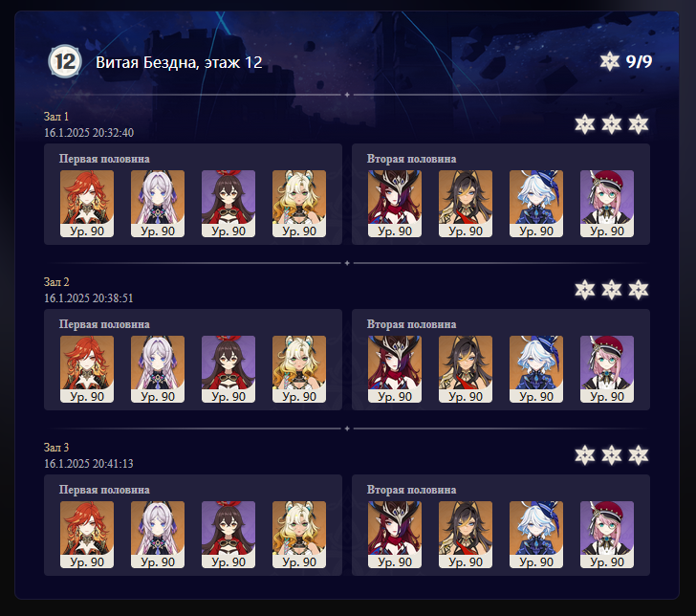Click the middle star of Зал 3
Viewport: 696px width, 616px height.
click(612, 455)
